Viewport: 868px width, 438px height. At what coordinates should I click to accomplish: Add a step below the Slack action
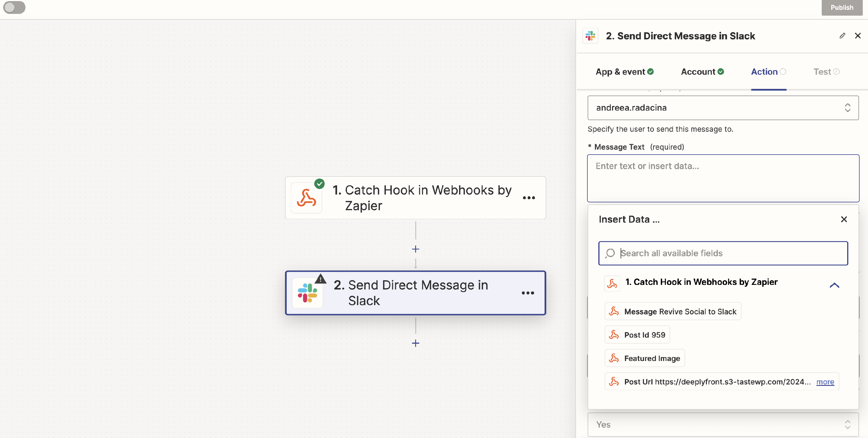[415, 343]
